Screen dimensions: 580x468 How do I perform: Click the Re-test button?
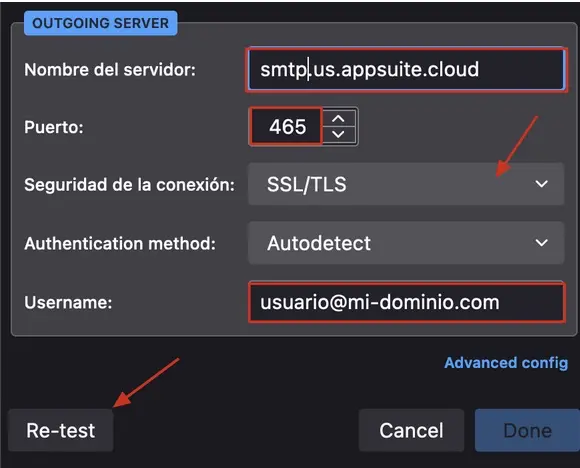[x=61, y=430]
